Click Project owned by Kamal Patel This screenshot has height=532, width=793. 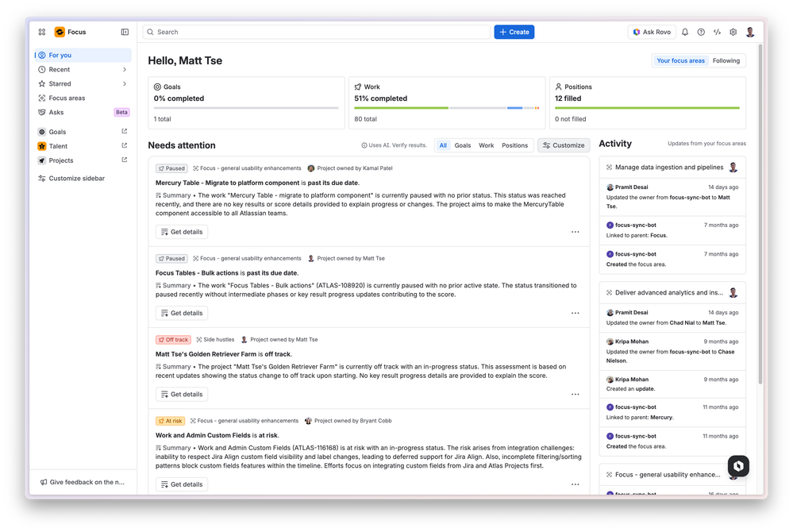coord(350,168)
